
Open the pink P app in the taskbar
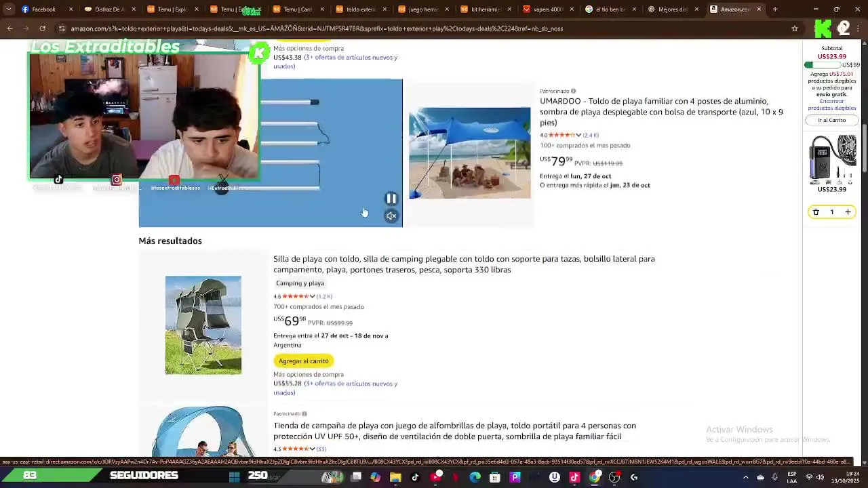pos(515,477)
